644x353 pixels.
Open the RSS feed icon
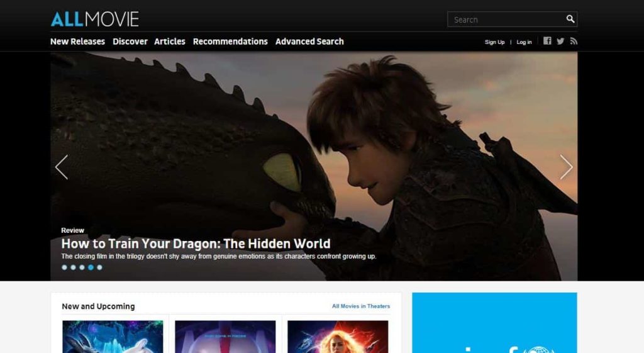(574, 41)
